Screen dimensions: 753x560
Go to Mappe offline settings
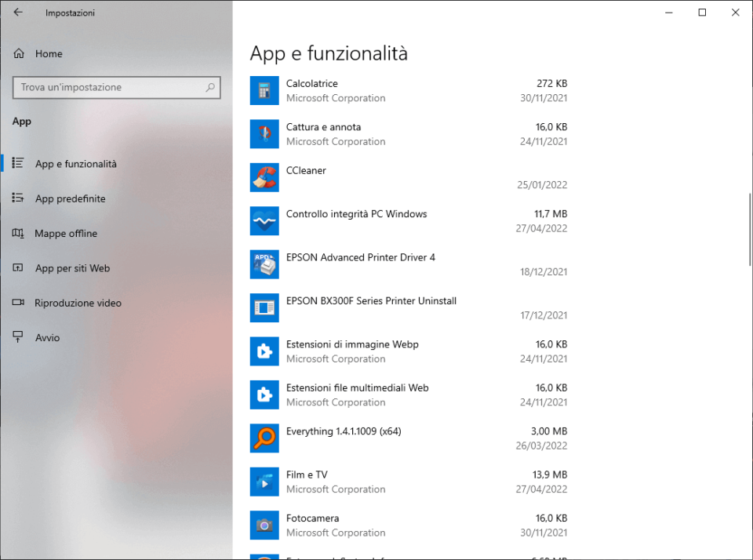click(117, 234)
